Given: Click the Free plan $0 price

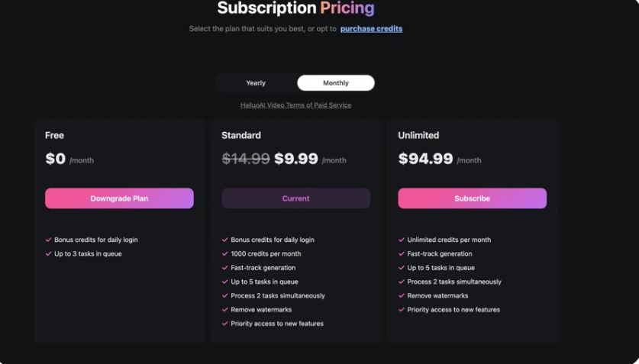Looking at the screenshot, I should click(56, 159).
